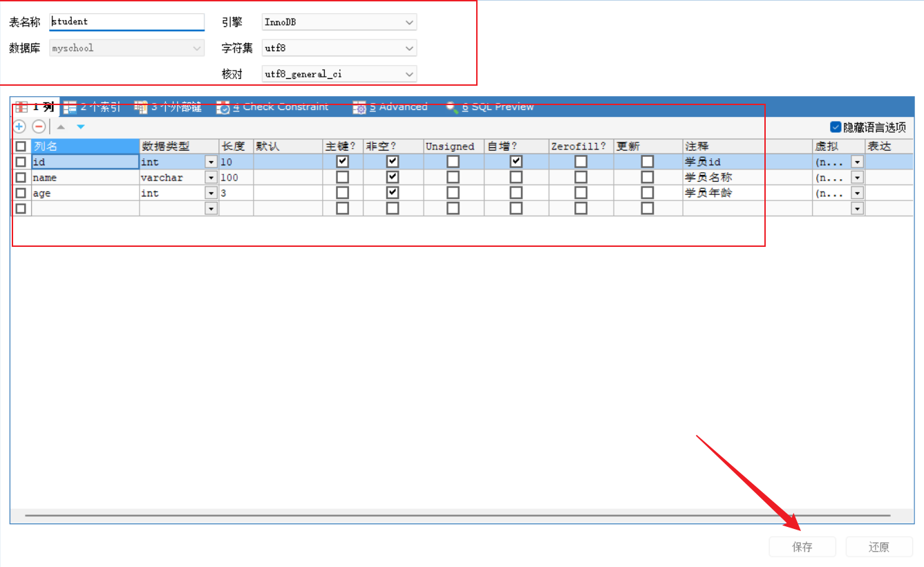Switch to the Indexes tab
The width and height of the screenshot is (924, 567).
[91, 107]
